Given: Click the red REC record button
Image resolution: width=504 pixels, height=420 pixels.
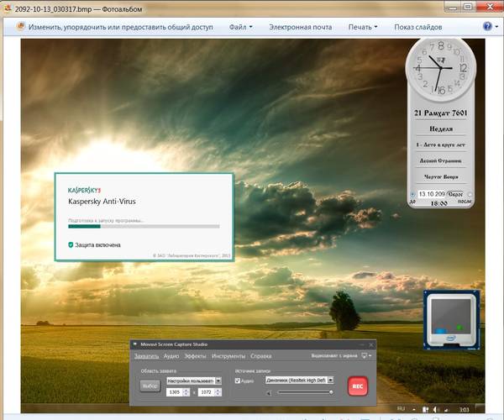Looking at the screenshot, I should 358,386.
